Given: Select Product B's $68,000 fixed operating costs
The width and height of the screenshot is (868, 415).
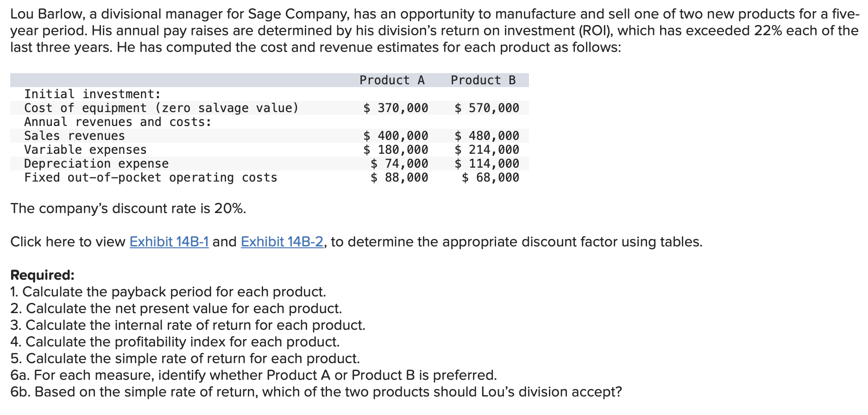Looking at the screenshot, I should [x=491, y=177].
